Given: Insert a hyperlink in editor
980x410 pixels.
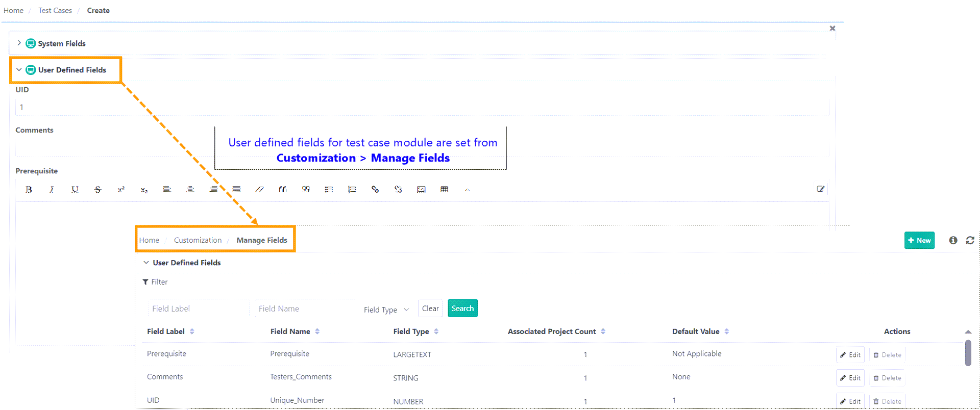Looking at the screenshot, I should pos(375,189).
